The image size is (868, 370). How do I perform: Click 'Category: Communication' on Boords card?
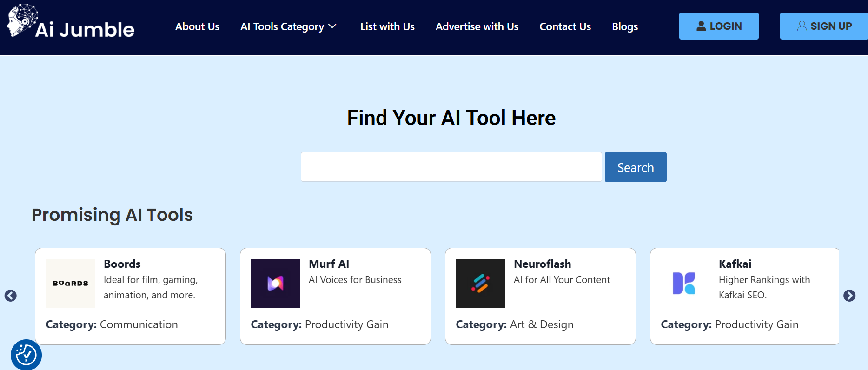pos(112,324)
